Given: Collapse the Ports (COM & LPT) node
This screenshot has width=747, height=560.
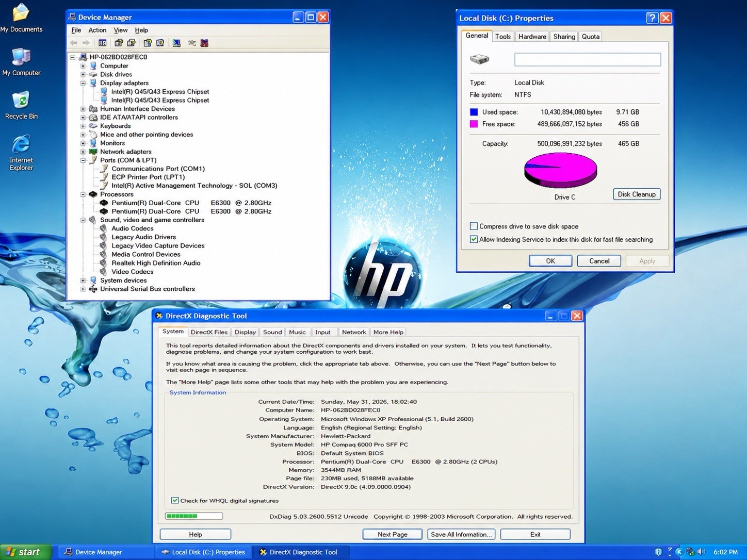Looking at the screenshot, I should coord(83,160).
